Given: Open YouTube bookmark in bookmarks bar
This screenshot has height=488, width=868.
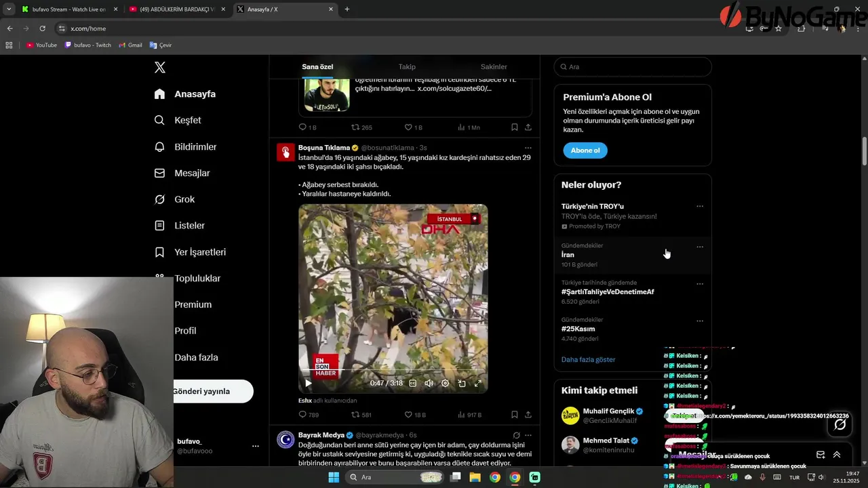Looking at the screenshot, I should (41, 45).
